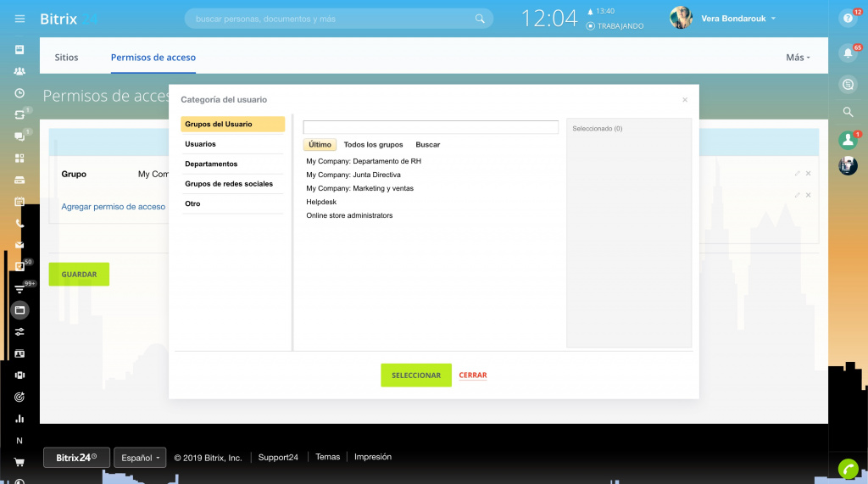The width and height of the screenshot is (868, 484).
Task: Click the telephony phone icon in left sidebar
Action: (19, 224)
